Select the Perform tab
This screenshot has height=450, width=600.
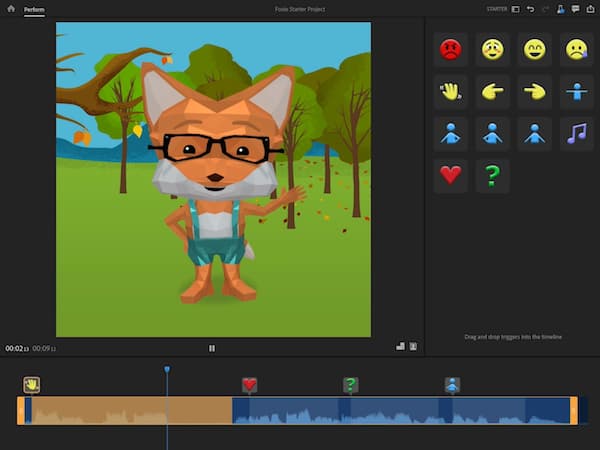coord(34,10)
